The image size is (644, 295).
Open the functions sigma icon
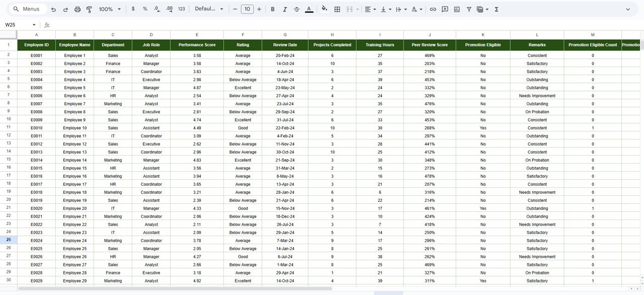497,10
